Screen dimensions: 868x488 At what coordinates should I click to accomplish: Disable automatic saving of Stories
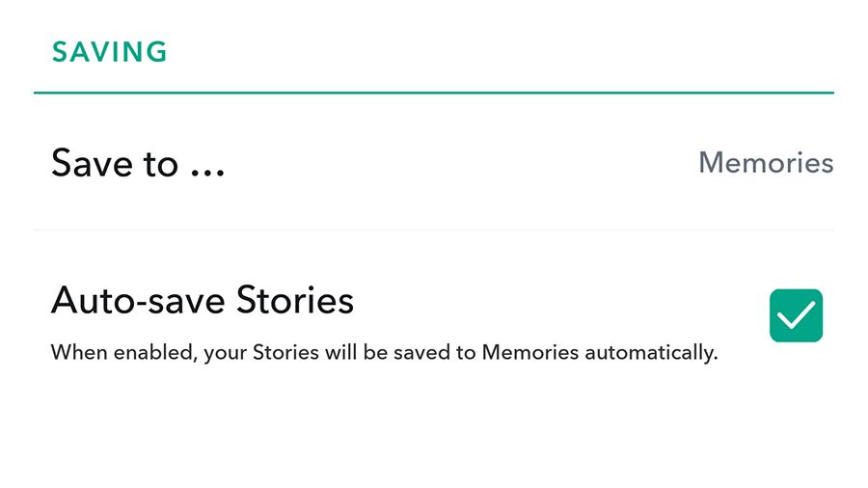click(796, 315)
